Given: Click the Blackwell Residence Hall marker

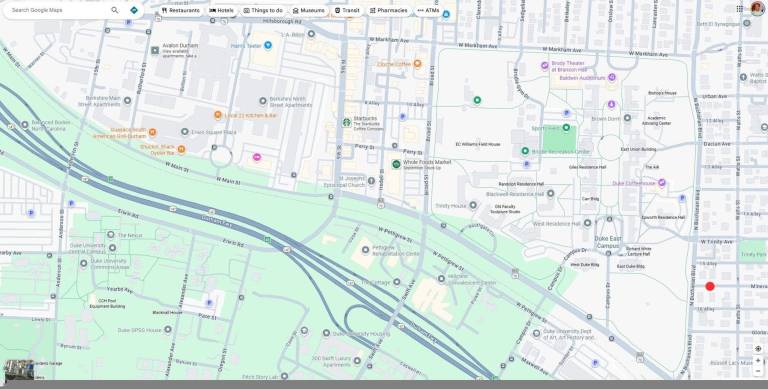Looking at the screenshot, I should pos(550,194).
